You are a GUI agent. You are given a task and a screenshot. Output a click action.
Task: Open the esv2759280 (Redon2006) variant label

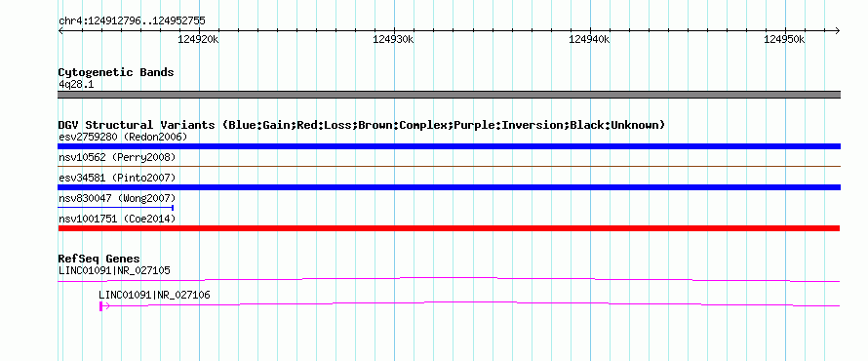pos(123,137)
